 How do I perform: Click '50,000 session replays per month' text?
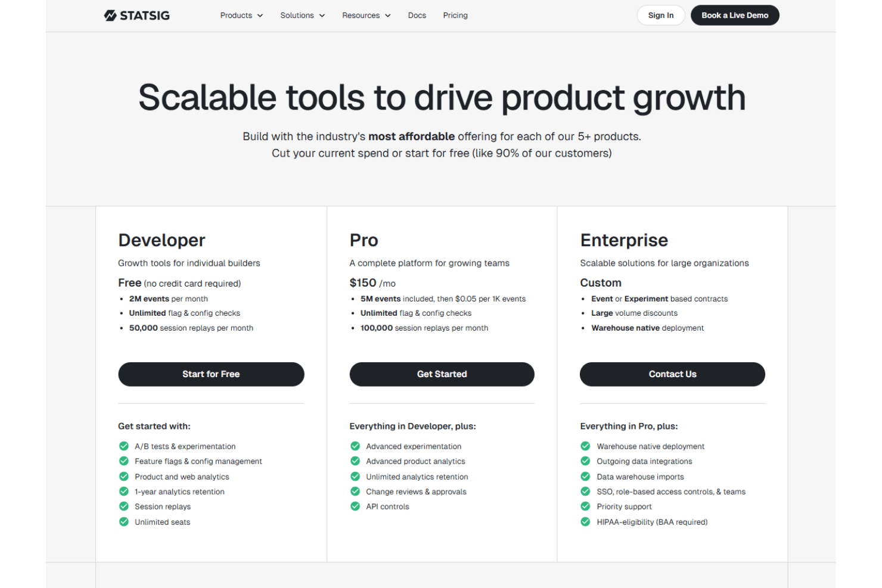point(191,328)
